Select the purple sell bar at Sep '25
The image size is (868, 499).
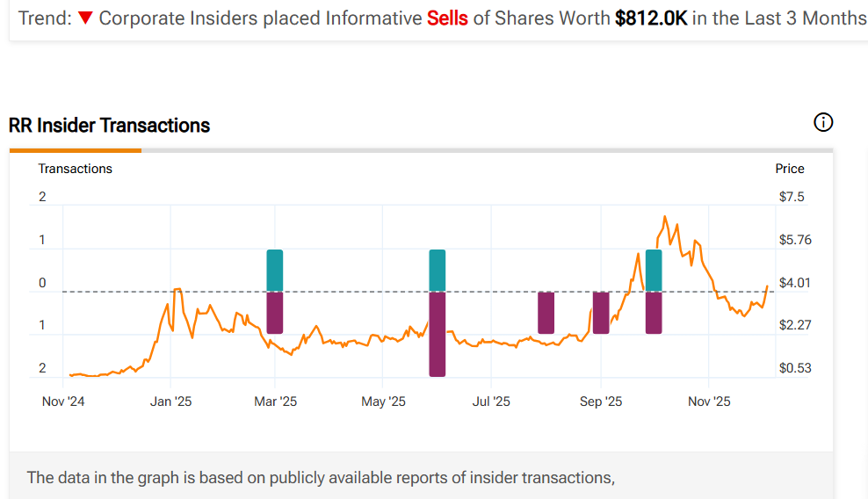601,313
